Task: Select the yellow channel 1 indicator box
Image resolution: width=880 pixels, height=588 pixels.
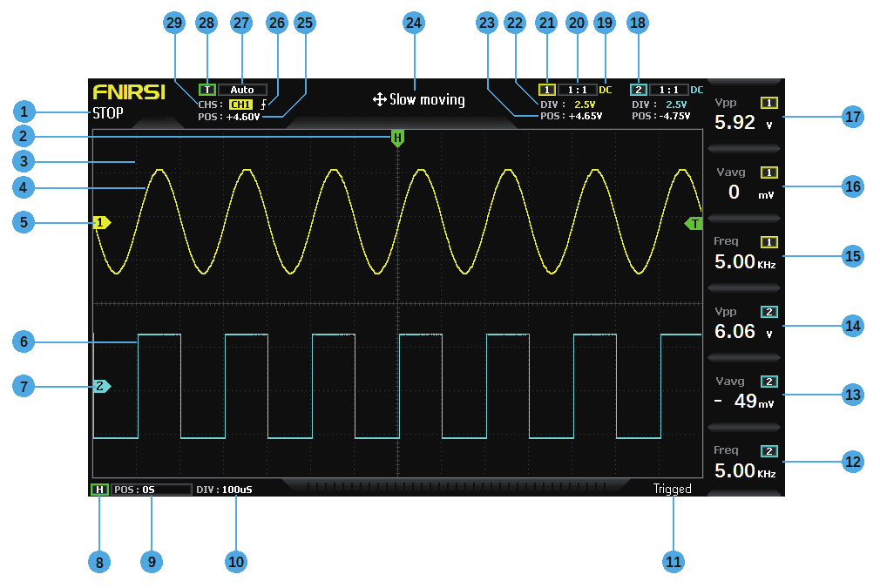Action: tap(546, 90)
